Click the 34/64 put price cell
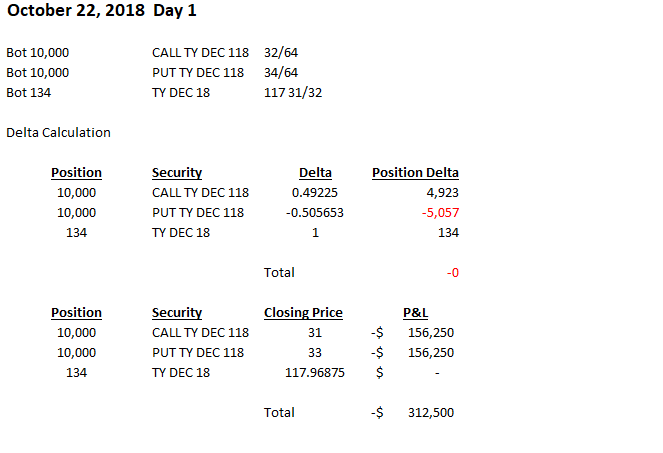This screenshot has width=663, height=453. (x=281, y=73)
